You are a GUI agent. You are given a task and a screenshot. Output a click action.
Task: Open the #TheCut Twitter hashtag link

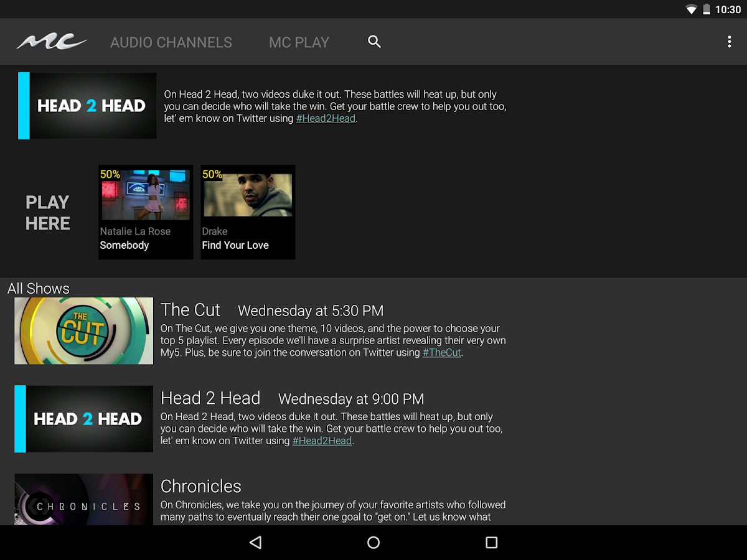[441, 352]
